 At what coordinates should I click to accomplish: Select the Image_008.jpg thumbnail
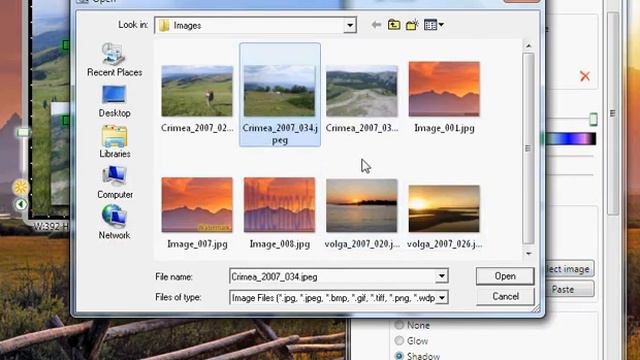coord(280,204)
